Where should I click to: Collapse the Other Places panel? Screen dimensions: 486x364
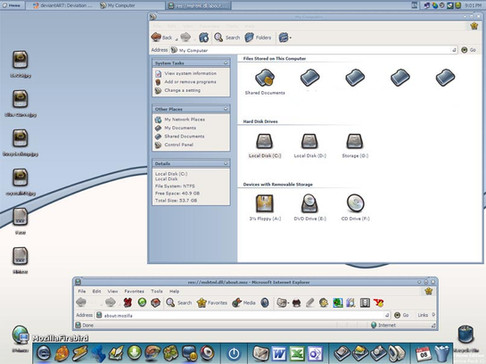(226, 109)
